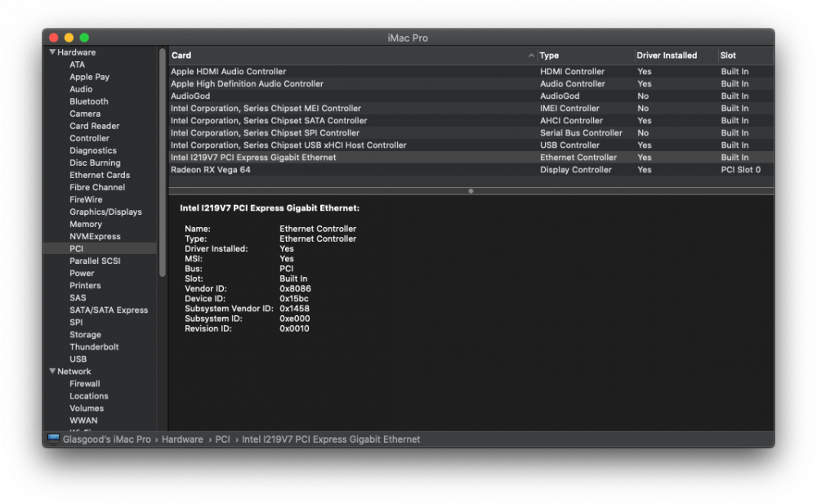The width and height of the screenshot is (817, 504).
Task: Click the Device ID value 0x15bc
Action: coord(294,298)
